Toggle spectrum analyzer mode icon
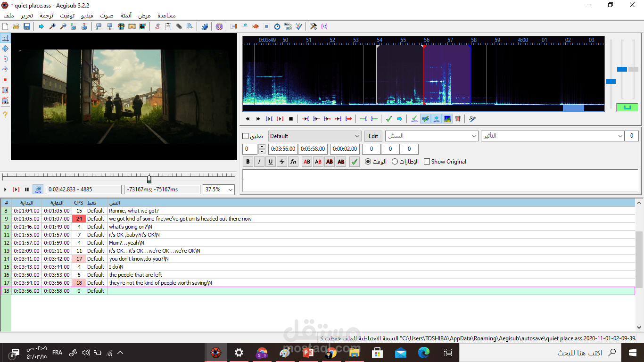This screenshot has width=644, height=362. 447,119
